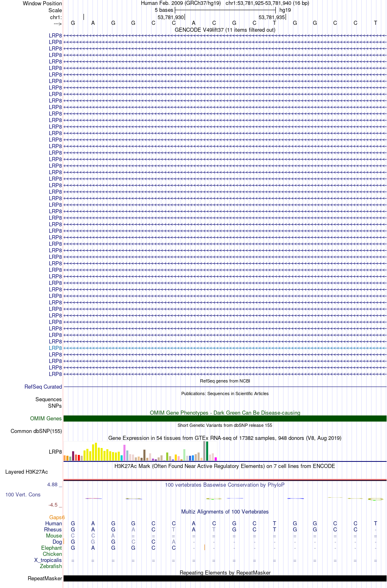Click the Chicken alignment row label
The height and width of the screenshot is (588, 387).
tap(52, 554)
